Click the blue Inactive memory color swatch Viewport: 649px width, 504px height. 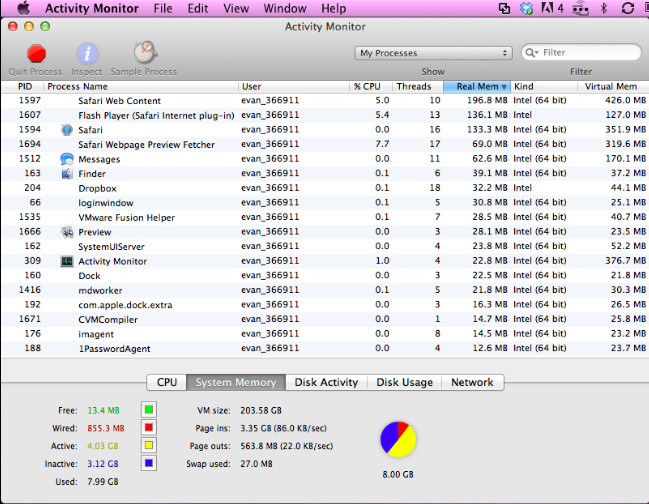(149, 463)
